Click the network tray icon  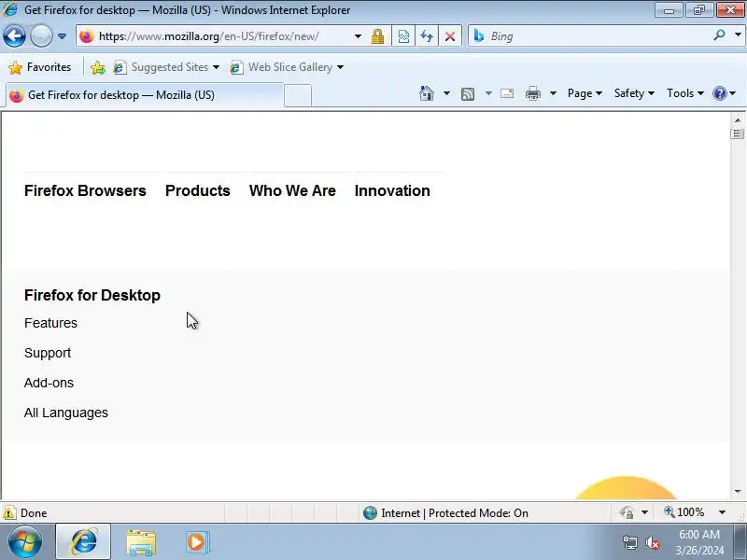point(630,542)
